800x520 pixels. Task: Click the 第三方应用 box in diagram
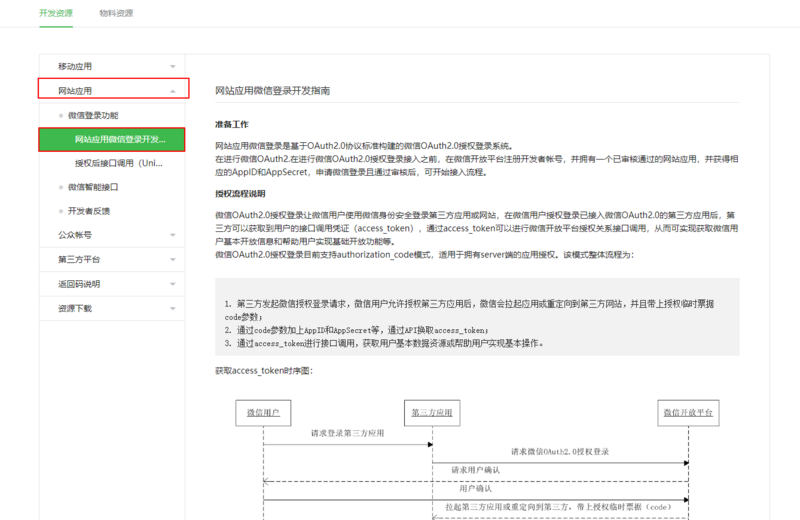pyautogui.click(x=432, y=413)
